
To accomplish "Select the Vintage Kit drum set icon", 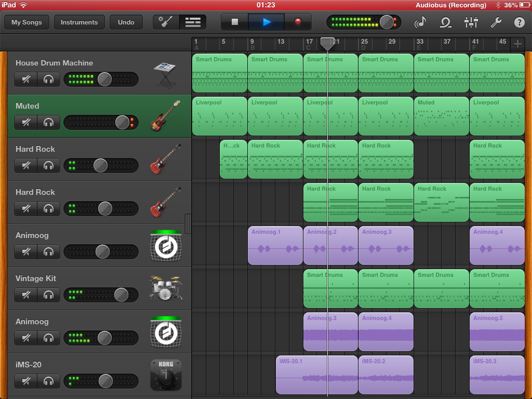I will pyautogui.click(x=166, y=288).
